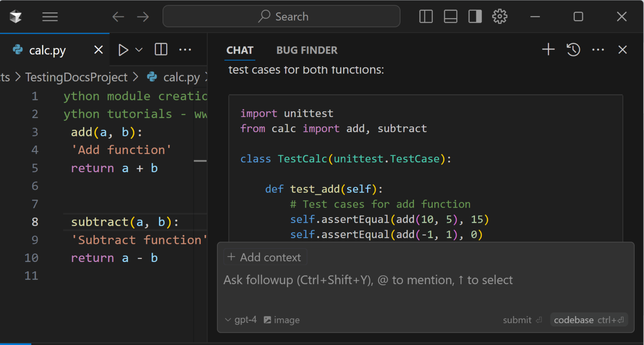The height and width of the screenshot is (345, 644).
Task: Open the run button dropdown chevron
Action: [138, 50]
